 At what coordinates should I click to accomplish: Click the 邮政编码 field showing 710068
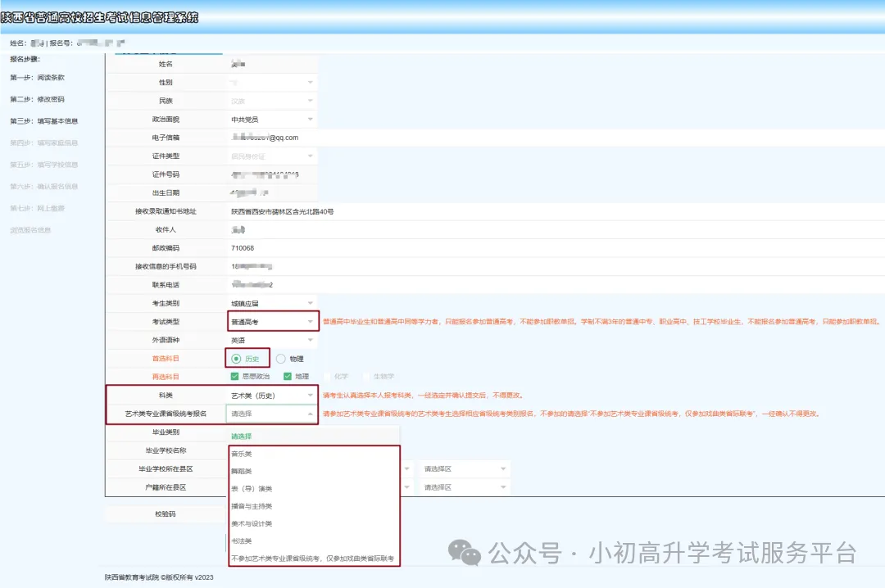pos(556,248)
